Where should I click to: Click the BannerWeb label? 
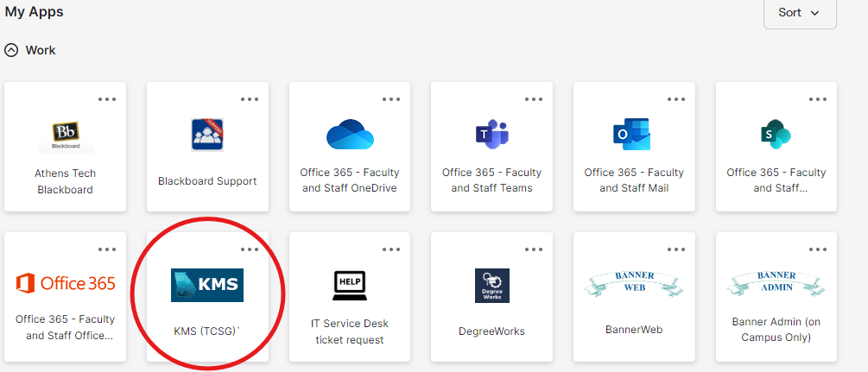[x=634, y=330]
